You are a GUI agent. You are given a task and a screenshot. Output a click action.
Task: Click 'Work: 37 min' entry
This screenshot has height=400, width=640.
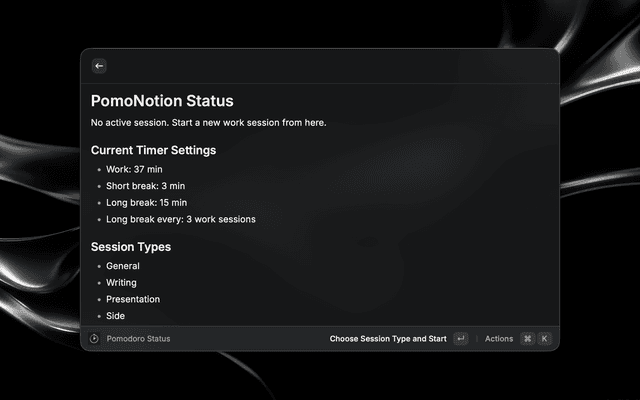tap(134, 169)
